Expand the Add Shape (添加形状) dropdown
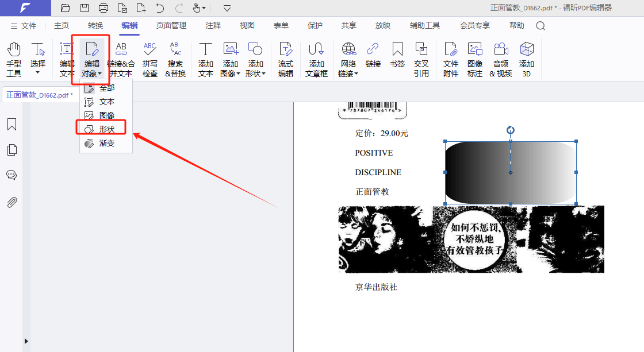Screen dimensions: 644x352 (256, 74)
